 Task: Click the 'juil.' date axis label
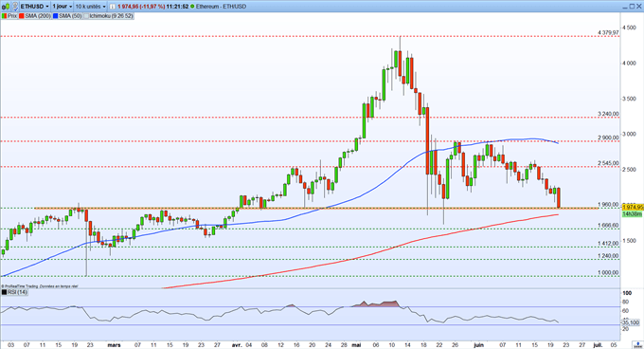(598, 345)
